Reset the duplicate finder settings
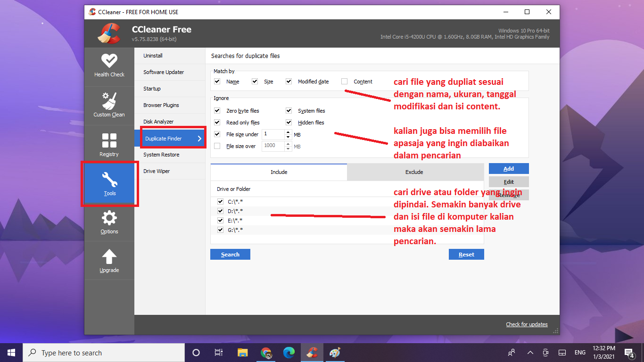 click(x=466, y=254)
